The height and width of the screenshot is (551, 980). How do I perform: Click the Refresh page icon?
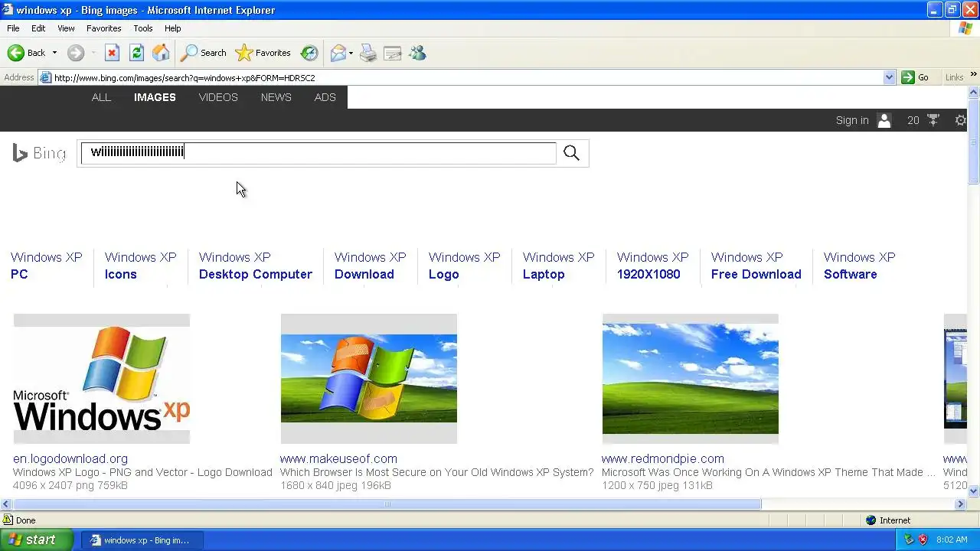(136, 53)
